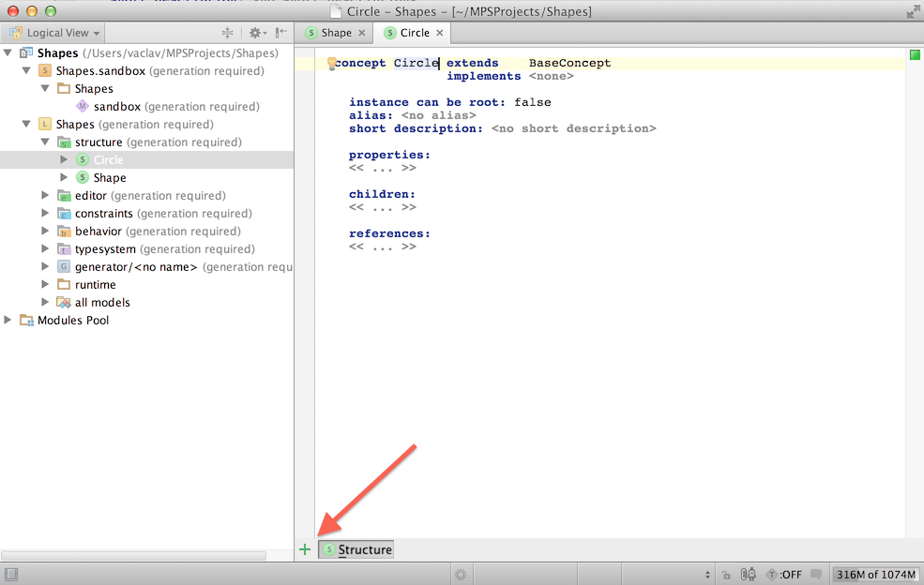Click the intention lightbulb beside concept Circle
Screen dimensions: 924x585
(x=331, y=64)
